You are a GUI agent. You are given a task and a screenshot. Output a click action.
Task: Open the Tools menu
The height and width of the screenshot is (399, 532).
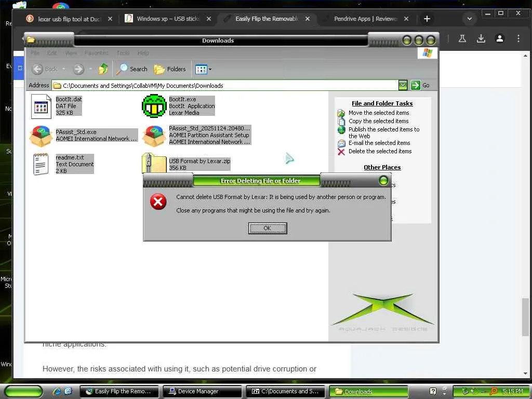click(123, 53)
